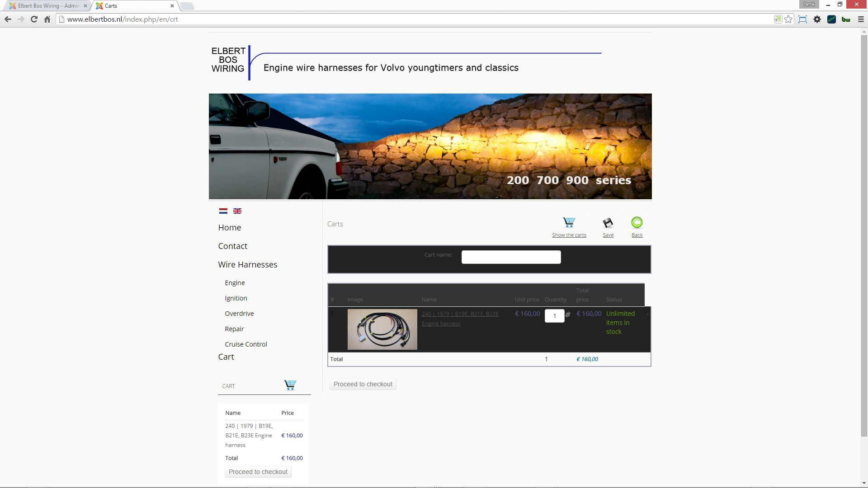Switch language via Dutch flag
Image resolution: width=868 pixels, height=488 pixels.
point(223,211)
